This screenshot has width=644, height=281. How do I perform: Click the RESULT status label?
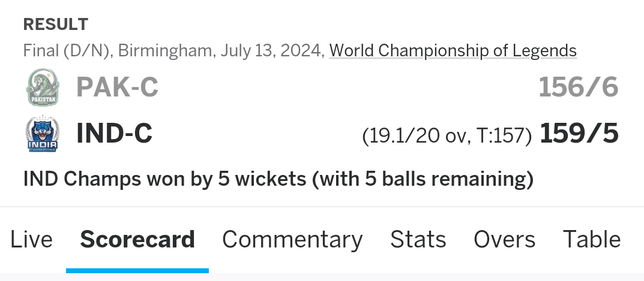pos(55,25)
